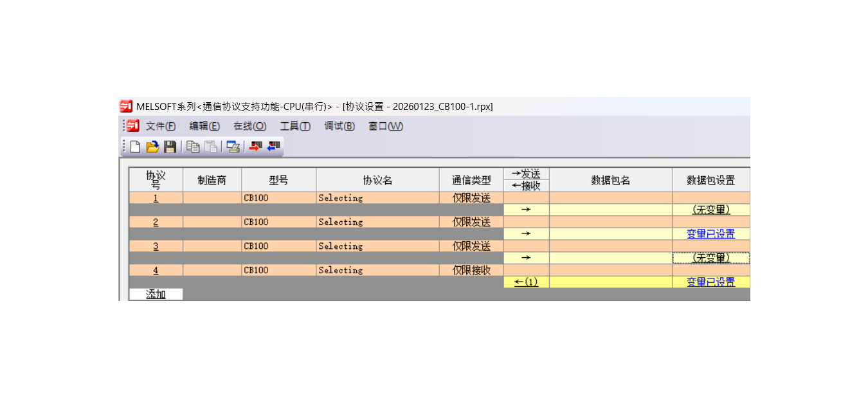868x398 pixels.
Task: Click (无变量) link under protocol 1
Action: pyautogui.click(x=710, y=210)
